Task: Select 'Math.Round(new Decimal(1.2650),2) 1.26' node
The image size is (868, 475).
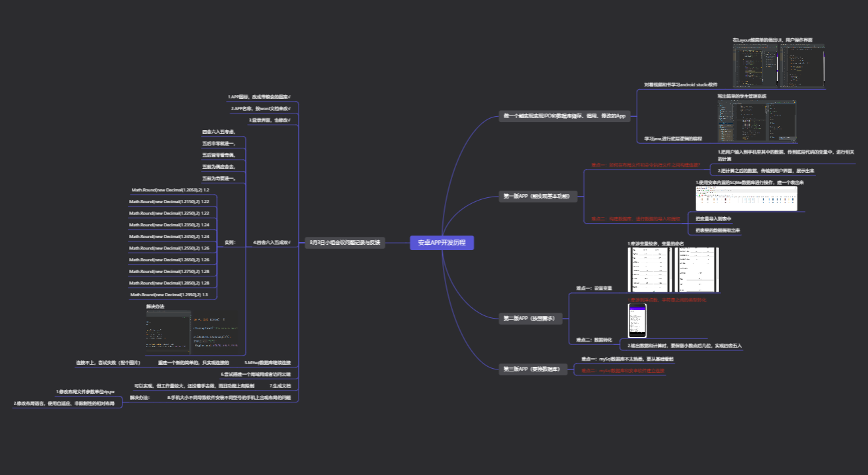Action: (x=169, y=259)
